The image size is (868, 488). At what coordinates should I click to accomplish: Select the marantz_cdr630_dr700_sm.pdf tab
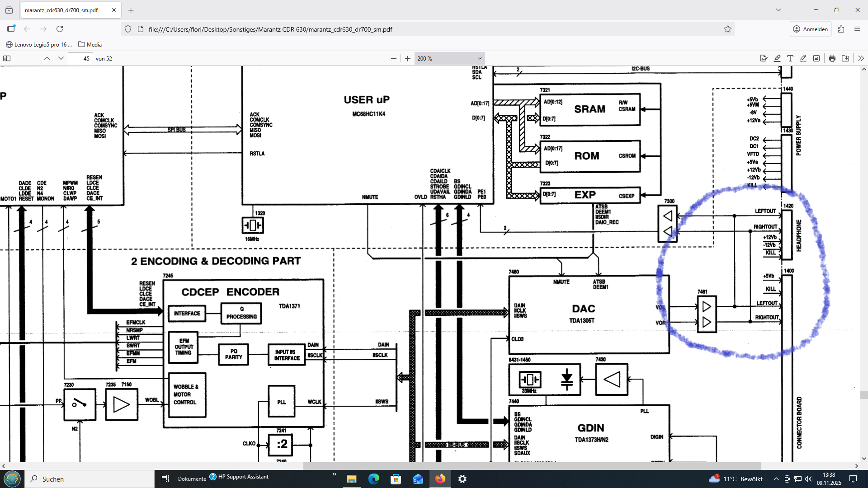[61, 10]
